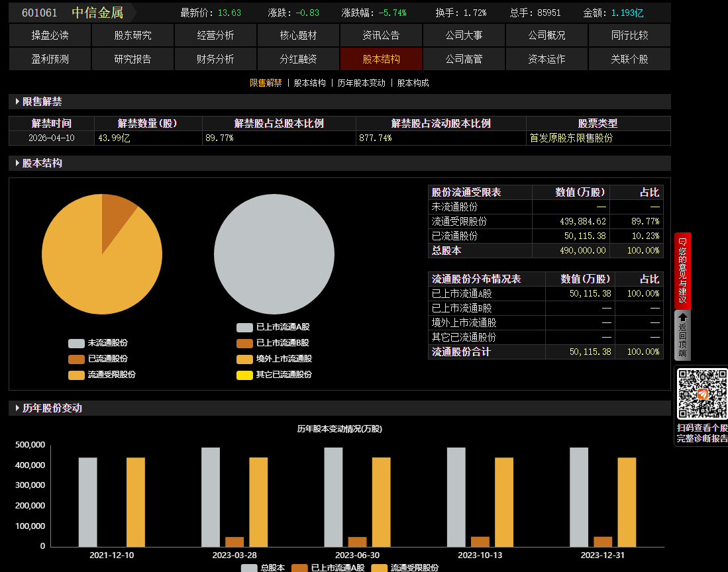Click the 股份流通受限表 table header
Viewport: 728px width, 572px height.
click(466, 192)
